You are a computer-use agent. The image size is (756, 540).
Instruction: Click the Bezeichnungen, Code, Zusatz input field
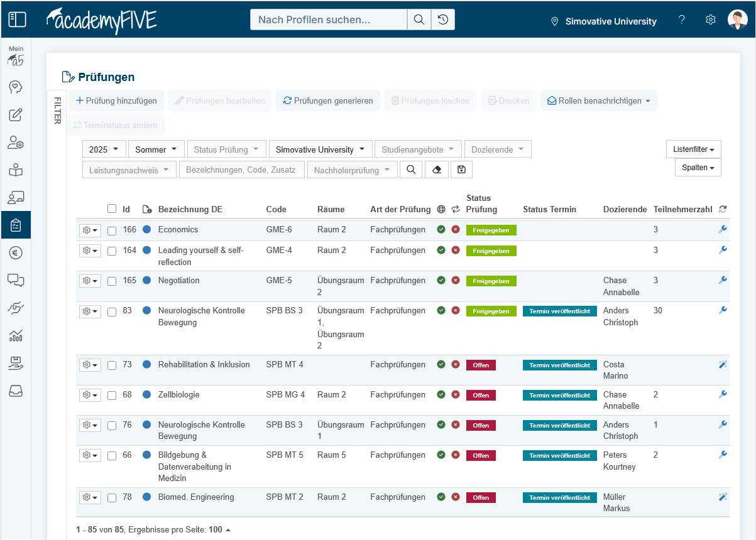(241, 170)
